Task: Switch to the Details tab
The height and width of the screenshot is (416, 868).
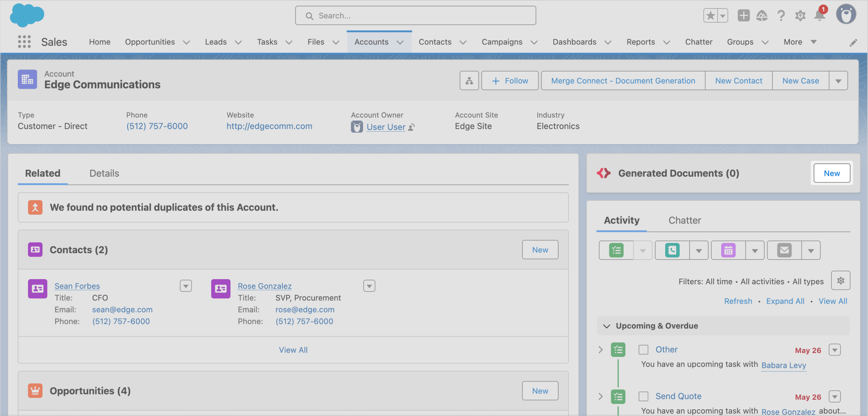Action: [104, 173]
